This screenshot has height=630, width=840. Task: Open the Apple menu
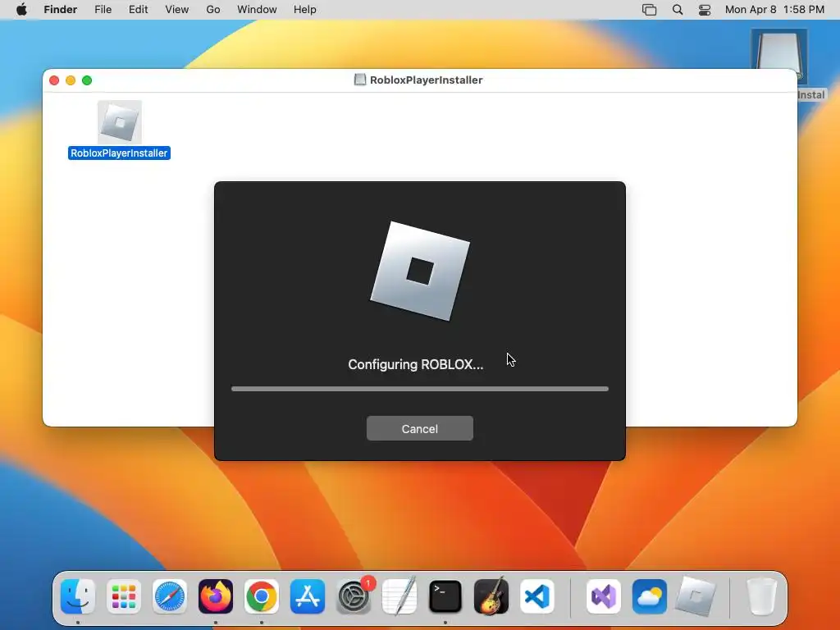[21, 10]
